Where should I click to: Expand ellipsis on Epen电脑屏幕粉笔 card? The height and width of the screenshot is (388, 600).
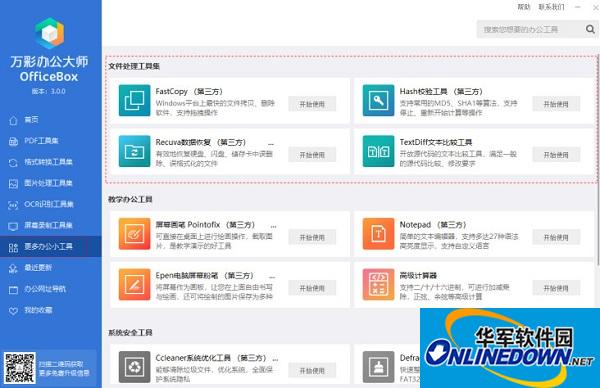point(272,277)
